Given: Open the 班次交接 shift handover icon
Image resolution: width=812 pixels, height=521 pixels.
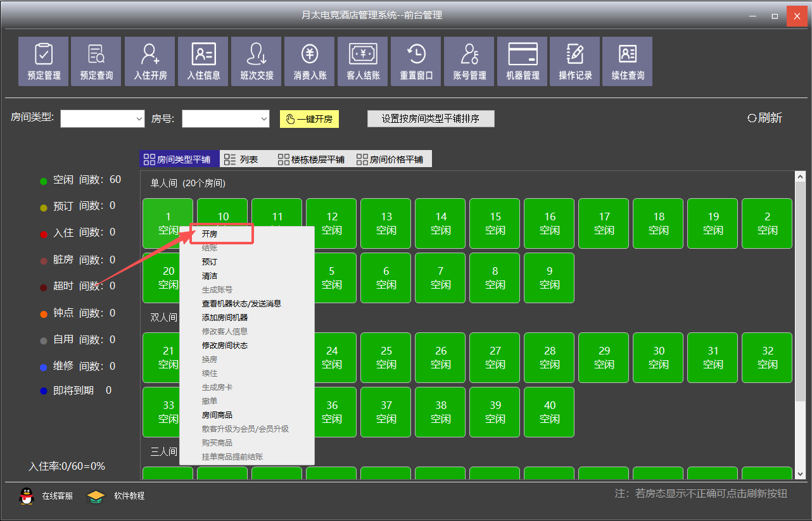Looking at the screenshot, I should pyautogui.click(x=257, y=61).
